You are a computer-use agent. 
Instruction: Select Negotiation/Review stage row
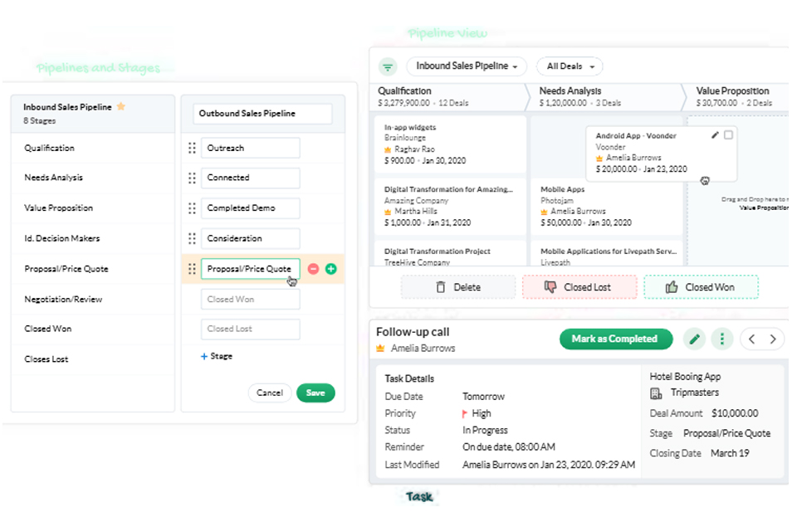click(93, 300)
